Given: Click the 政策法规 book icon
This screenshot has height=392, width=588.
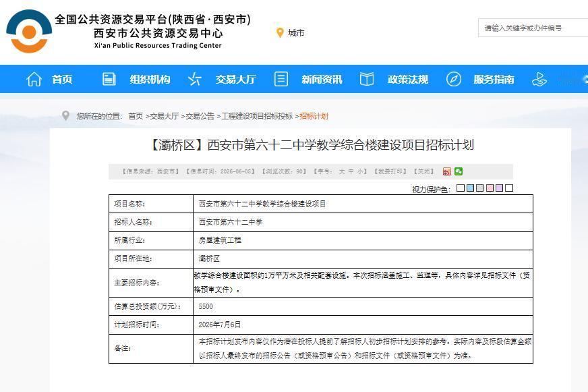Looking at the screenshot, I should pyautogui.click(x=367, y=79).
